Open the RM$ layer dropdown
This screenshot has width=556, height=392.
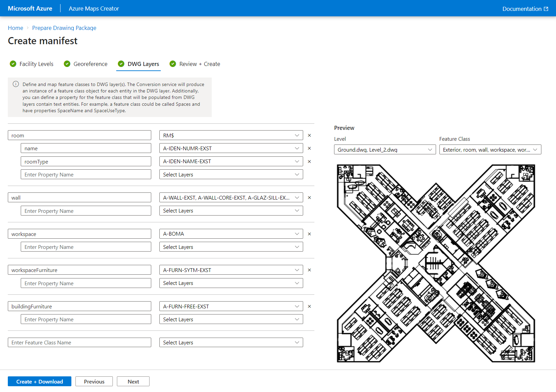(231, 135)
